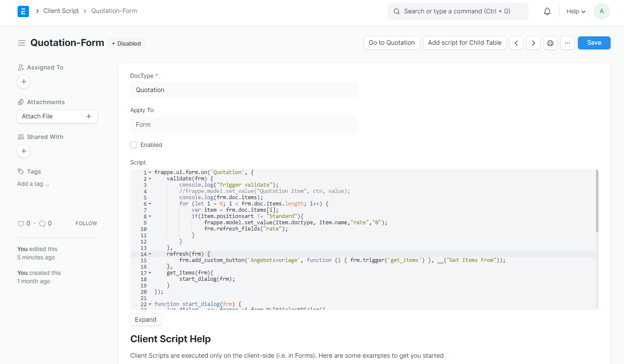The width and height of the screenshot is (624, 364).
Task: Click the Shared With people icon
Action: 21,137
